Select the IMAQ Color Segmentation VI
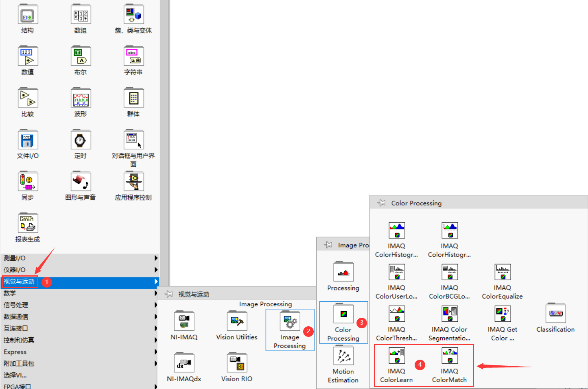This screenshot has height=389, width=588. (449, 314)
